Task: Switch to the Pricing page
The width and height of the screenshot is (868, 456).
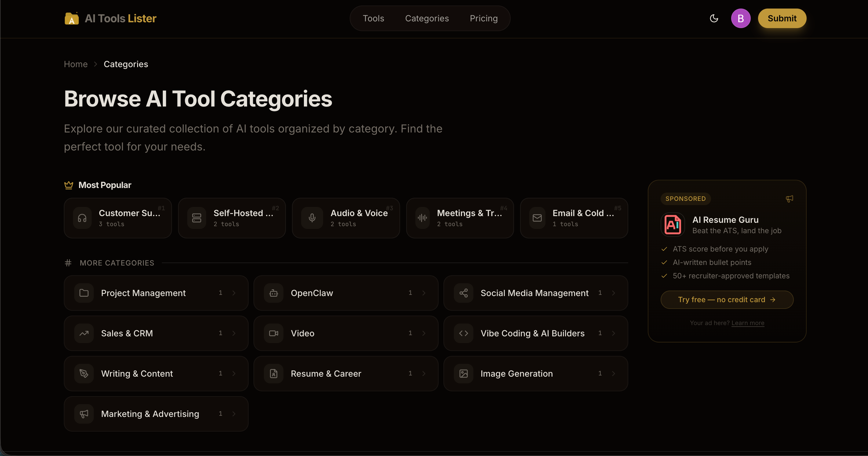Action: click(x=483, y=18)
